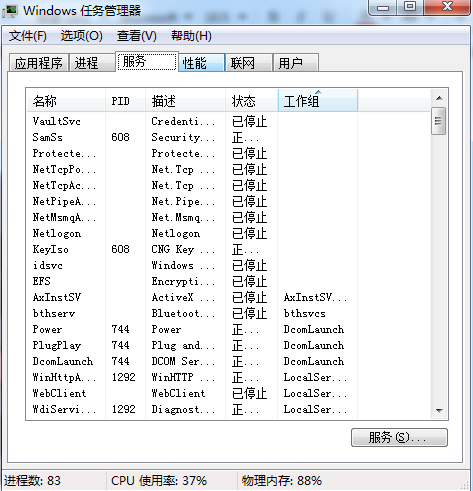Reverse sort on 工作组 column header
Viewport: 473px width, 491px height.
pos(318,101)
